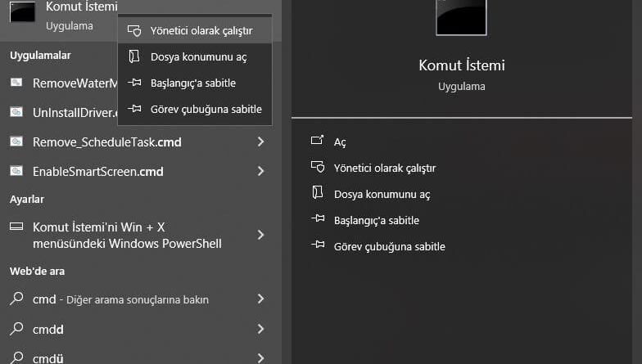Image resolution: width=642 pixels, height=364 pixels.
Task: Click the search icon beside cmdd suggestion
Action: pyautogui.click(x=16, y=329)
